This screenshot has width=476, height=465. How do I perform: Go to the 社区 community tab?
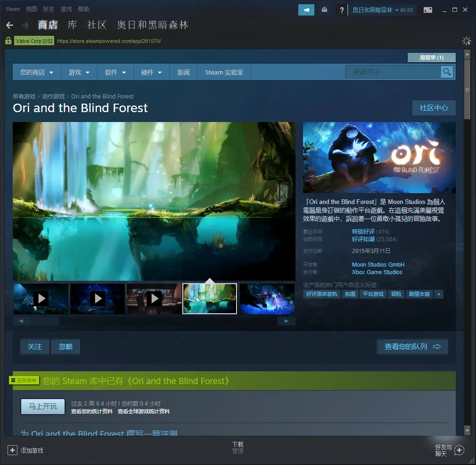[97, 25]
